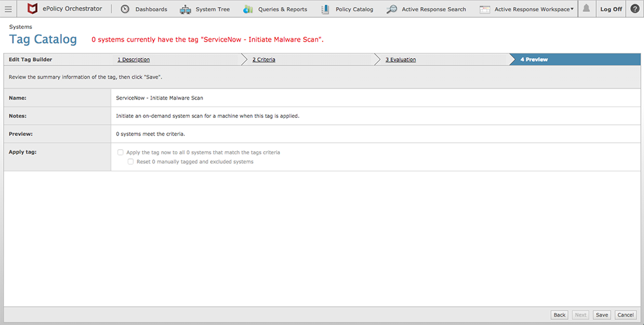
Task: Click the 'Review the summary information' instruction
Action: [86, 77]
